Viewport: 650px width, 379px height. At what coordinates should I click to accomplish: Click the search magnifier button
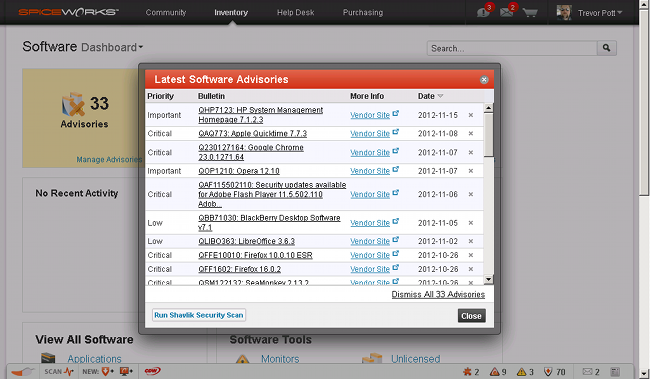606,48
